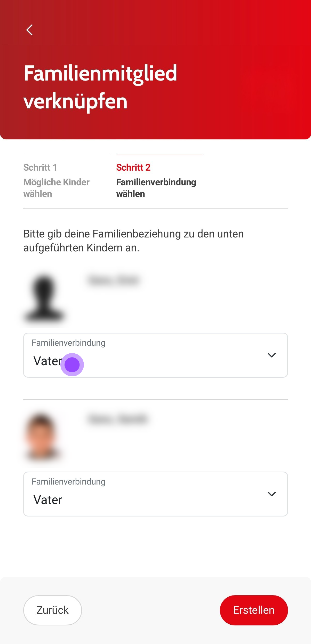Click the instruction text about Familienbeziehung

pyautogui.click(x=133, y=241)
